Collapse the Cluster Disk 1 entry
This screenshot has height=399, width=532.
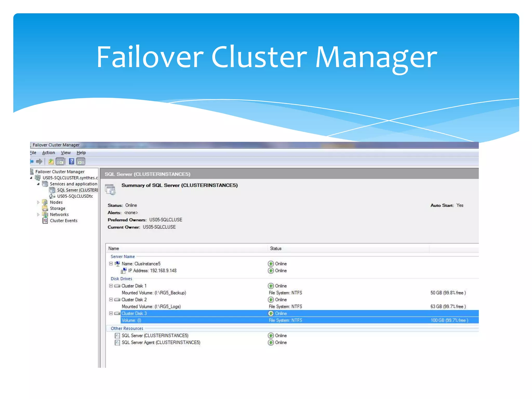[111, 286]
